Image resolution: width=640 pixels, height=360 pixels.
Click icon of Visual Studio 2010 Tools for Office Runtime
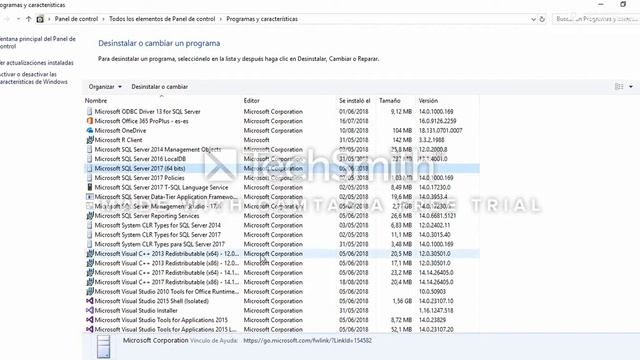[89, 291]
